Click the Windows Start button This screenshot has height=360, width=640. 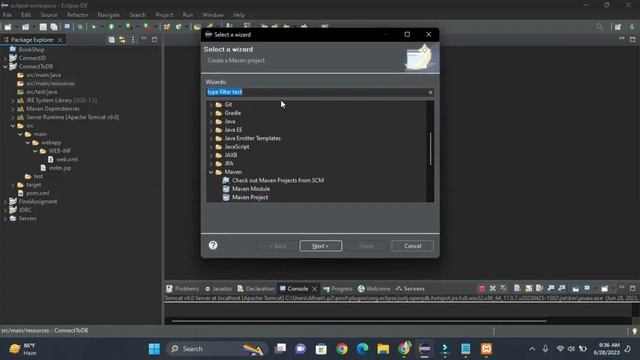point(154,349)
